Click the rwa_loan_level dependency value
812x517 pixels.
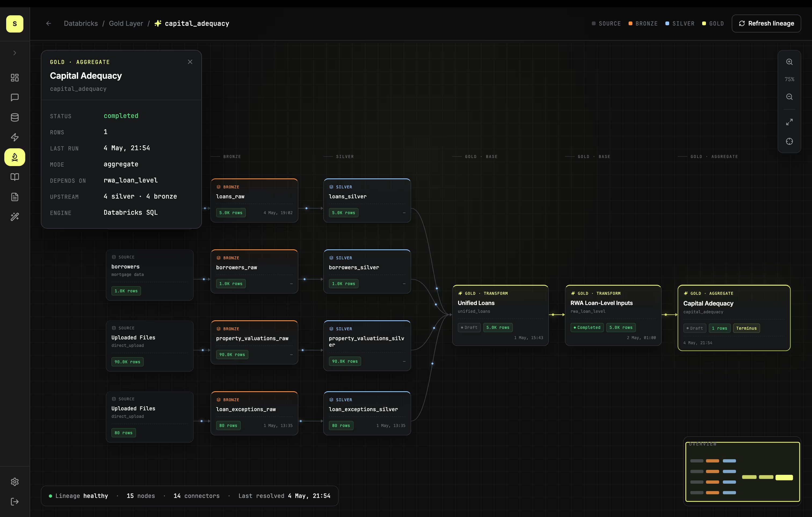(130, 180)
